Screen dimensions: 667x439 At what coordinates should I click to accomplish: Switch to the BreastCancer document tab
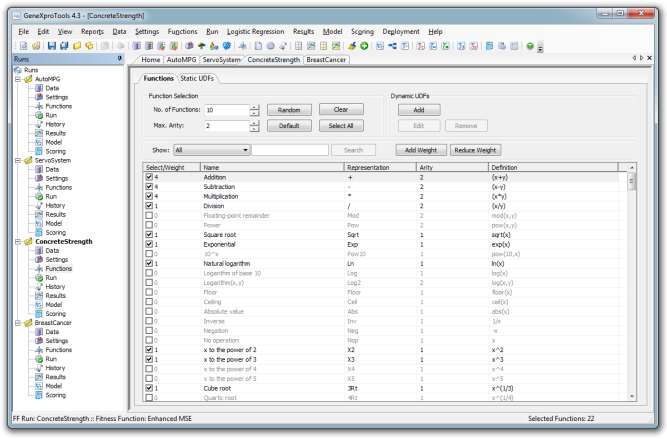pos(326,60)
